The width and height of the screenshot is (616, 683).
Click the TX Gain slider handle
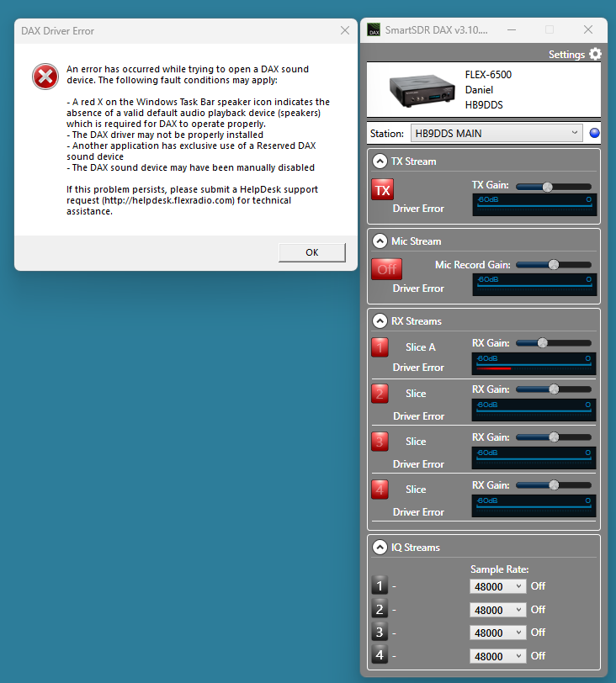(547, 187)
